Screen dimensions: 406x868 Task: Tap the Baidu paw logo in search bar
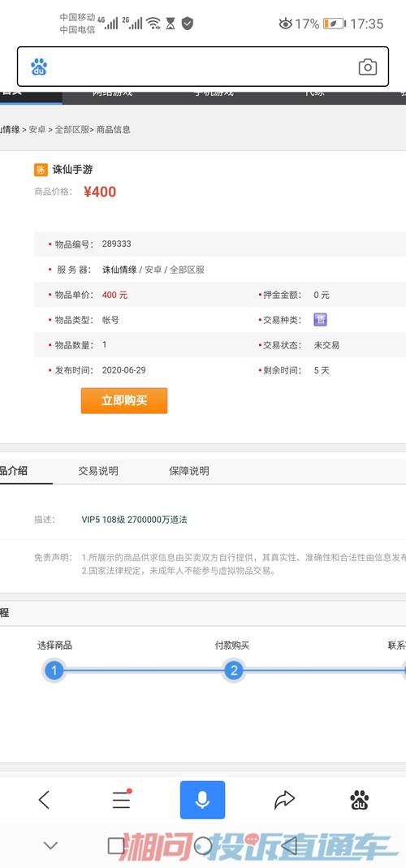[39, 67]
